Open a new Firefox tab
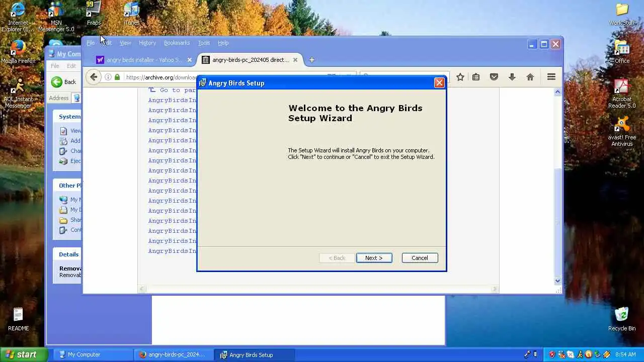The image size is (644, 362). point(311,60)
